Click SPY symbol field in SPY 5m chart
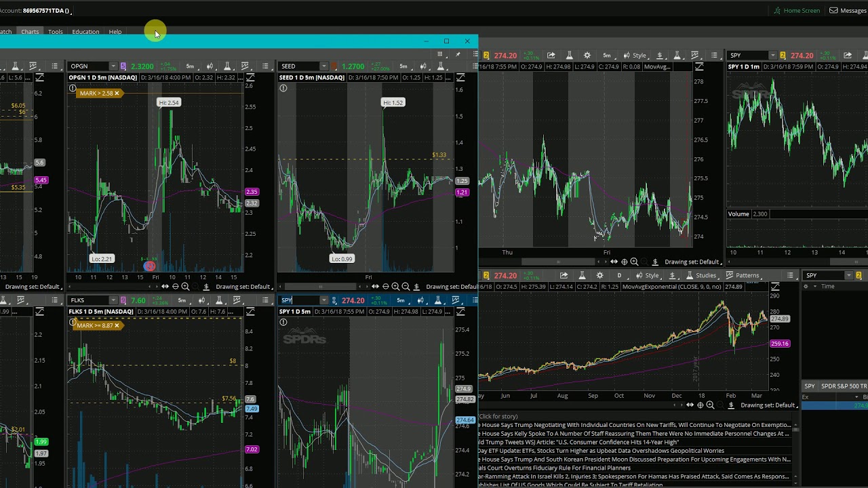868x488 pixels. [300, 300]
